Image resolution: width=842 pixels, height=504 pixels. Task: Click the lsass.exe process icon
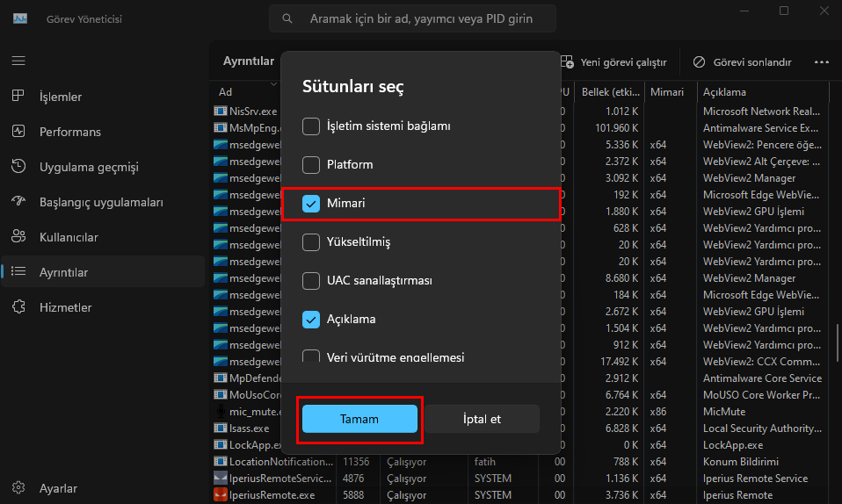click(x=220, y=428)
